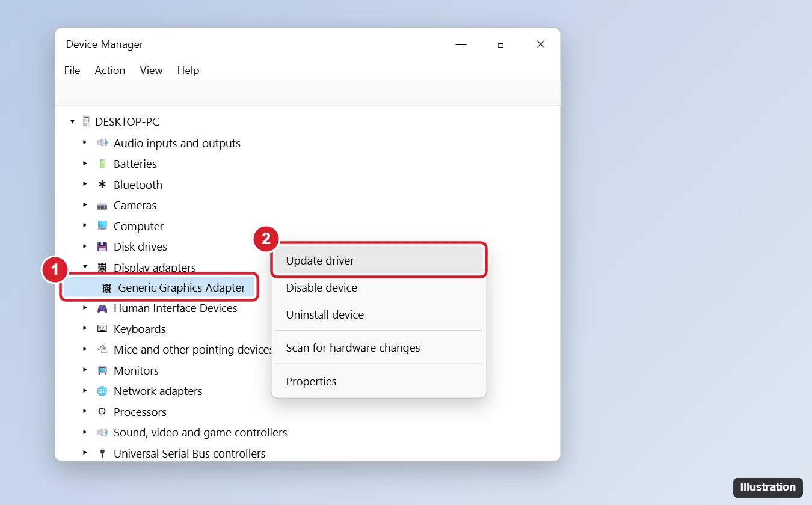Select the Generic Graphics Adapter label
Screen dimensions: 812x505
[182, 287]
